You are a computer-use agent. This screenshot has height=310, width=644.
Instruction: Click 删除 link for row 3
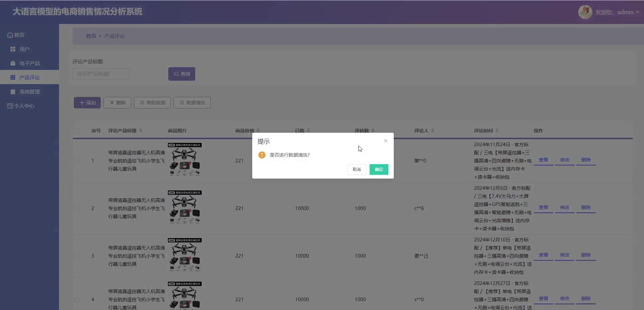click(586, 255)
